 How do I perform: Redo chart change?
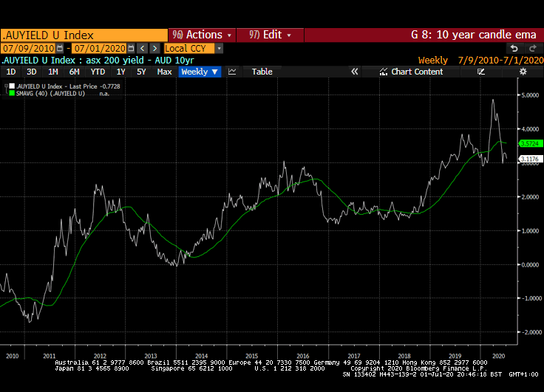533,48
